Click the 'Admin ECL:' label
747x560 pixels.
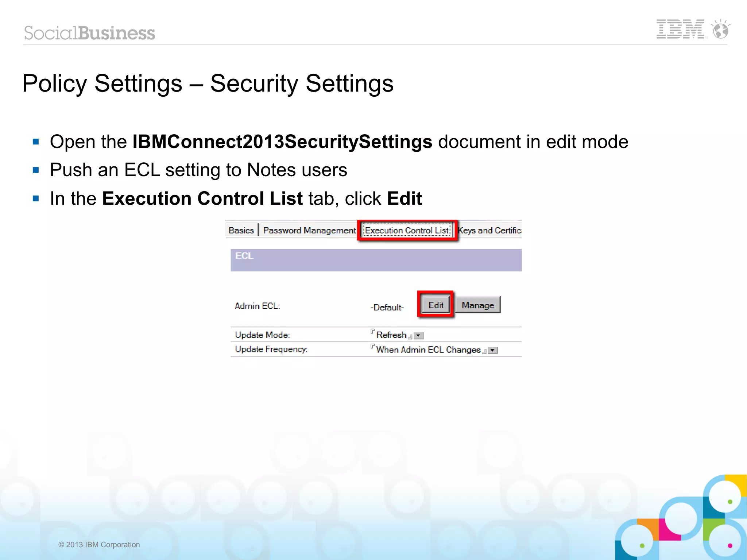point(258,306)
